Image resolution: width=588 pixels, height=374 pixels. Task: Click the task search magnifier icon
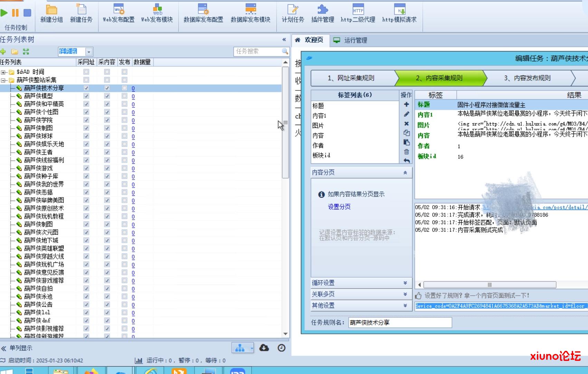(285, 51)
